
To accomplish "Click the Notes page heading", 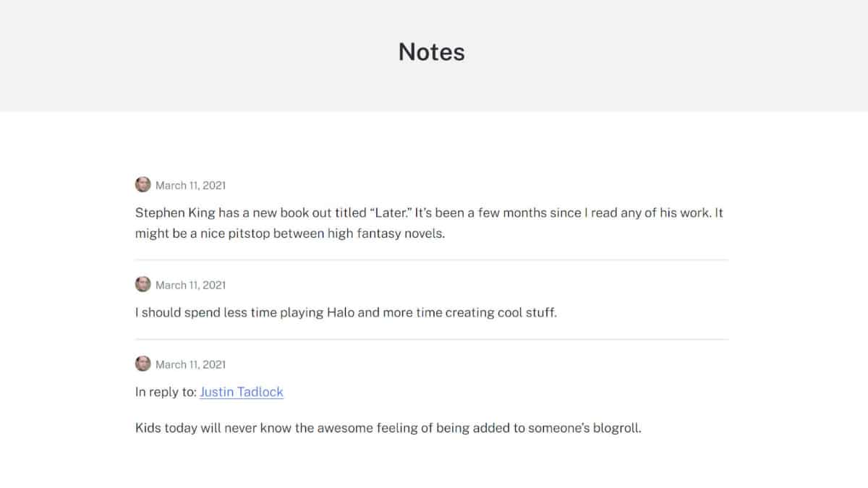I will click(x=432, y=52).
